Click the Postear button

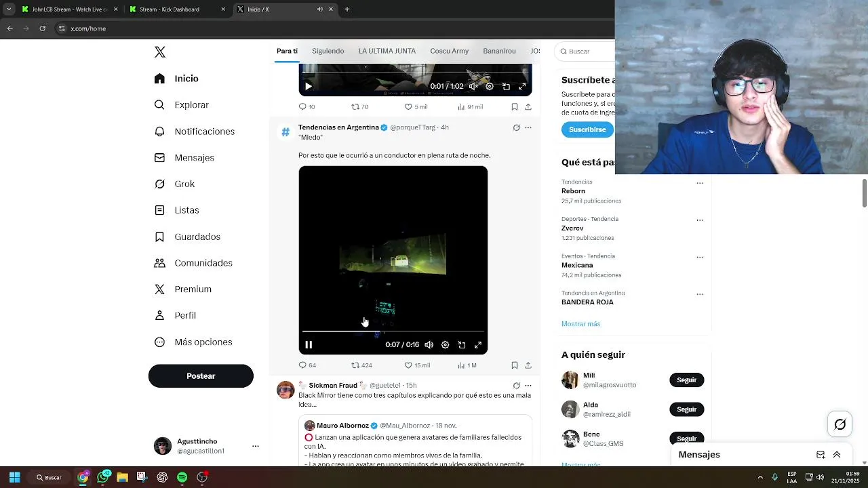(201, 376)
